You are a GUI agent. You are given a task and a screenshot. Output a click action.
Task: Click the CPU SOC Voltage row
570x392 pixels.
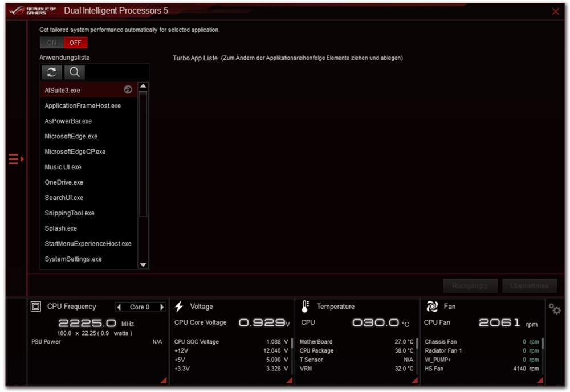tap(231, 341)
